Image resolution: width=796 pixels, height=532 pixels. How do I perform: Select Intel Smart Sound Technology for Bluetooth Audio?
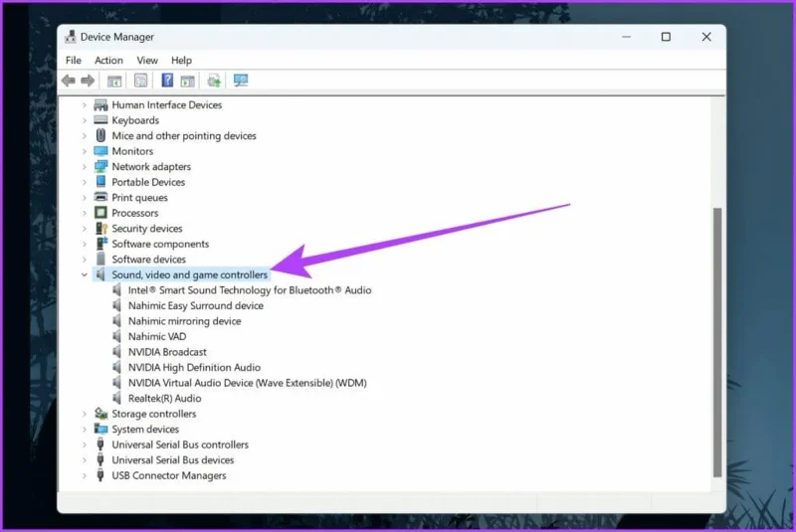(x=250, y=290)
